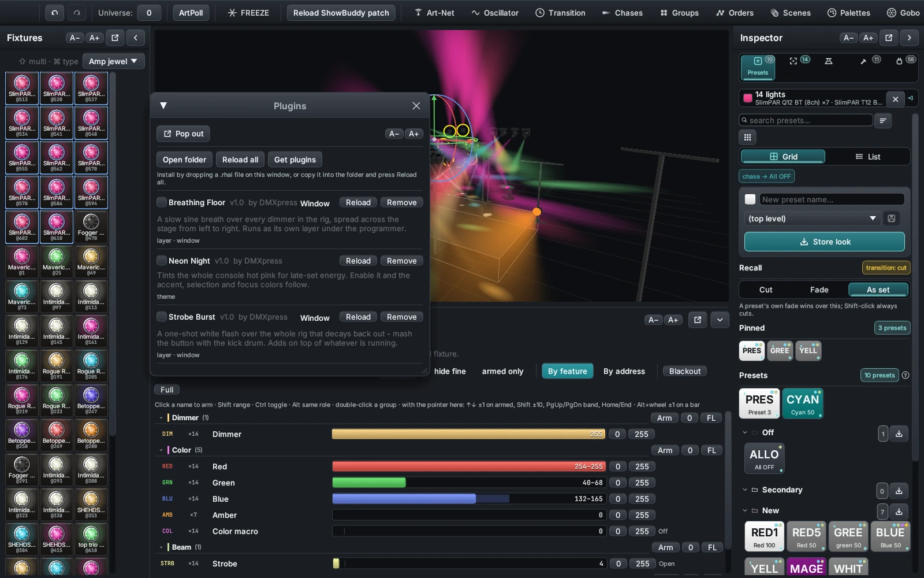Collapse the Secondary preset folder
This screenshot has height=578, width=924.
point(745,490)
